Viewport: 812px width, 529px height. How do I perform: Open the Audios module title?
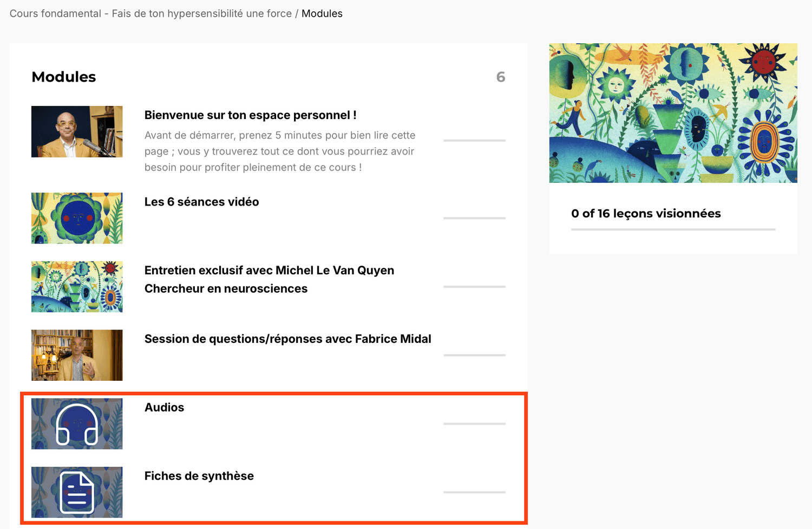[164, 408]
